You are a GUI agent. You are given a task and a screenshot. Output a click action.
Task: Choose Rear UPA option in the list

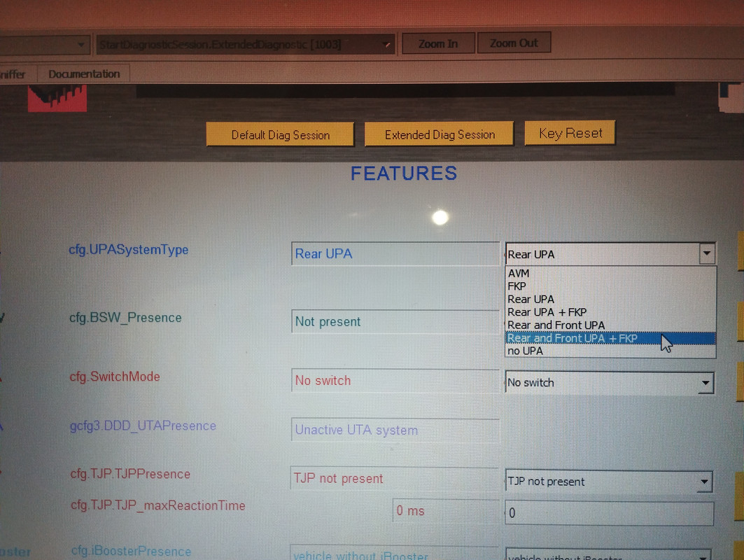[610, 299]
